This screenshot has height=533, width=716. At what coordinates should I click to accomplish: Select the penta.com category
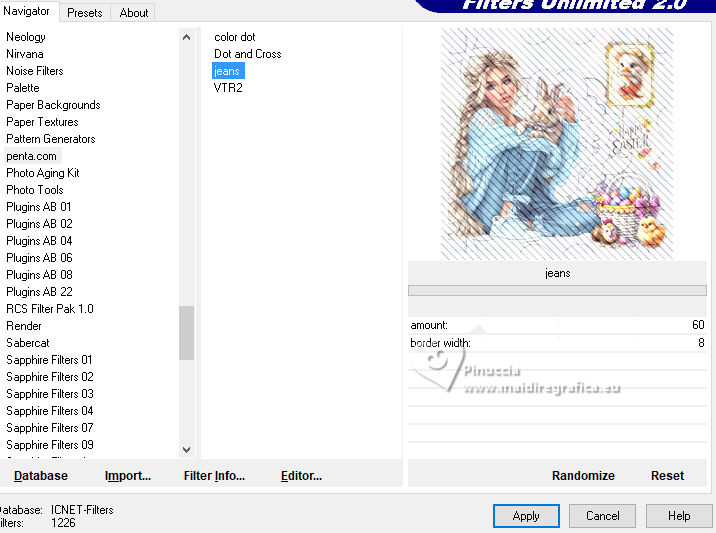(32, 156)
